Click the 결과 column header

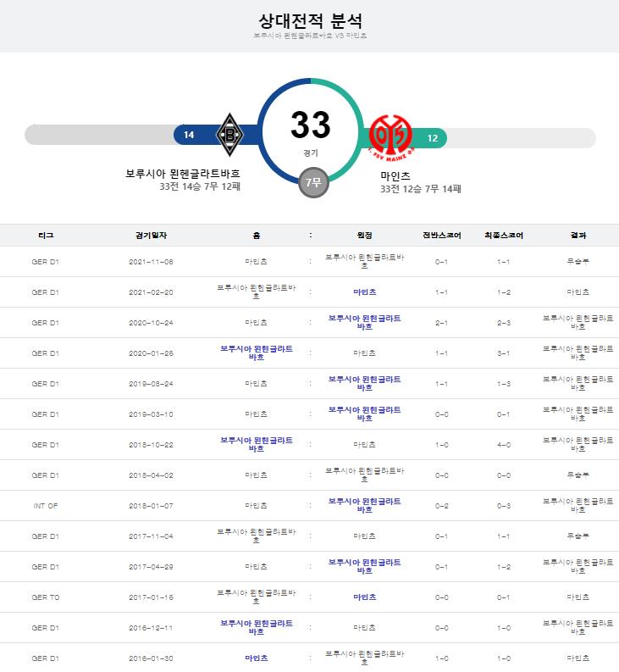click(x=578, y=236)
